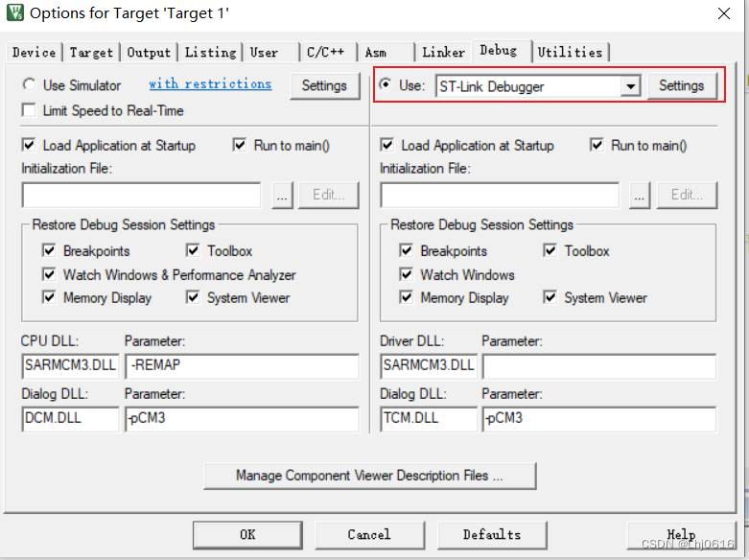The width and height of the screenshot is (749, 560).
Task: Browse for simulator initialization file
Action: [282, 195]
